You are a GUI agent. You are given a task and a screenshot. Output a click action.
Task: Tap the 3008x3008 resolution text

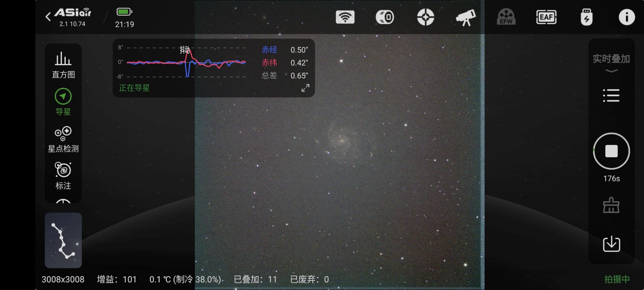pyautogui.click(x=63, y=279)
